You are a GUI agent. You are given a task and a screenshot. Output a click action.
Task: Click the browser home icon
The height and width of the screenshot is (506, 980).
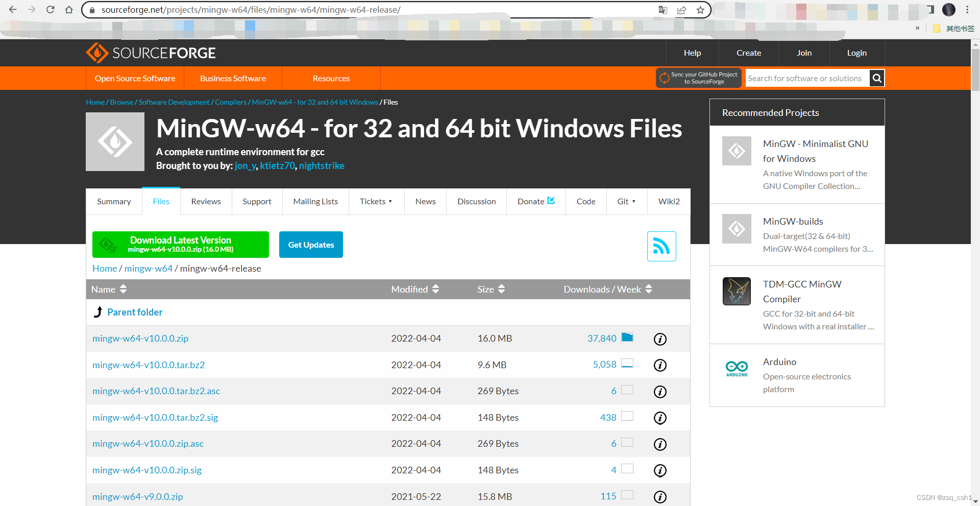(69, 10)
